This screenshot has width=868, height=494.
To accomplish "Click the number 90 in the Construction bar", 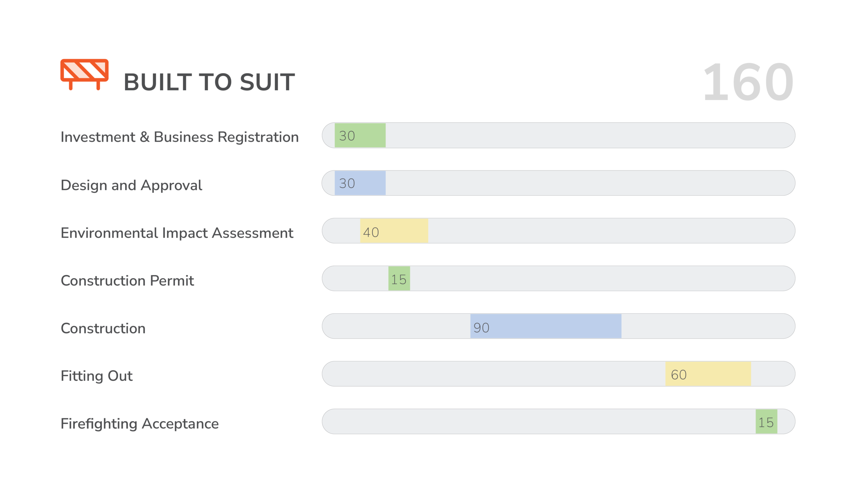I will [481, 328].
